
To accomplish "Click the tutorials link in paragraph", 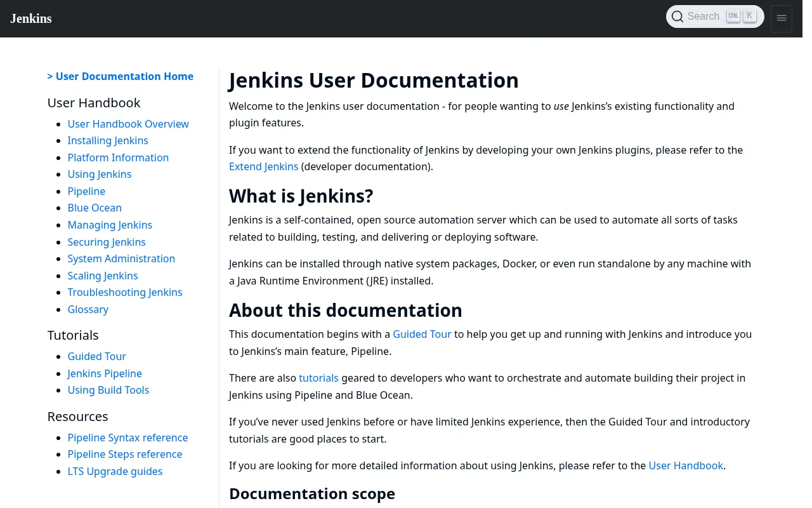I will (318, 378).
